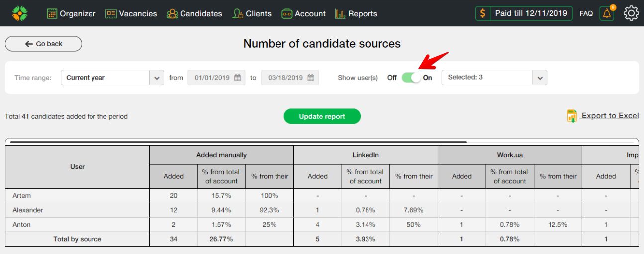Open settings via the gear icon
Screen dimensions: 644x254
pyautogui.click(x=631, y=13)
